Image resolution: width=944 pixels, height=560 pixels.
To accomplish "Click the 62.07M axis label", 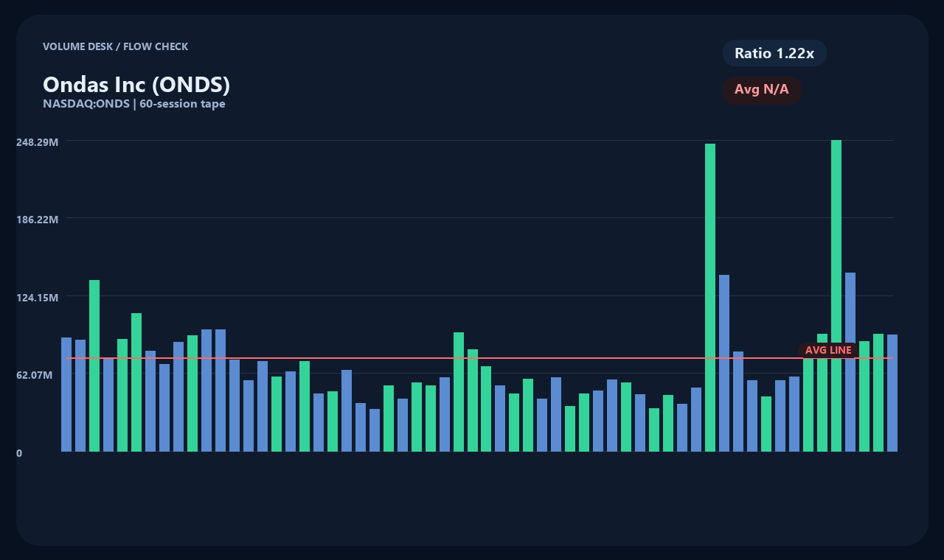I will (35, 375).
